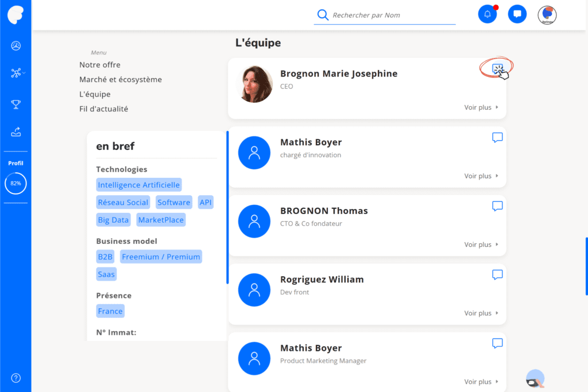
Task: Select the API tag
Action: click(206, 203)
